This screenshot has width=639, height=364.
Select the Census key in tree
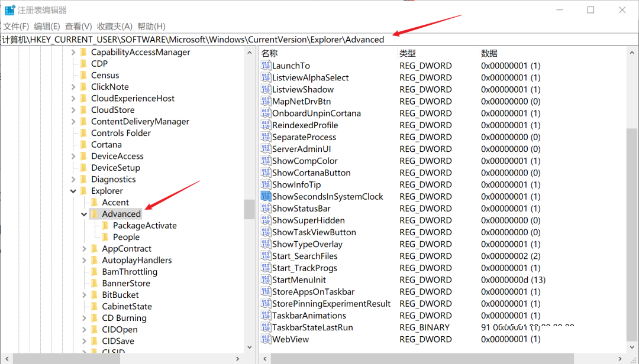point(105,75)
